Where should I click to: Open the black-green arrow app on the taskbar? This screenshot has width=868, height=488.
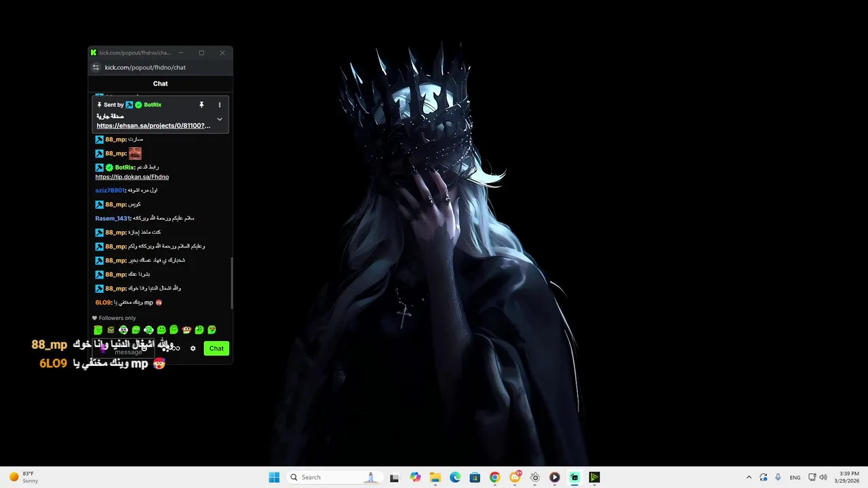tap(594, 477)
